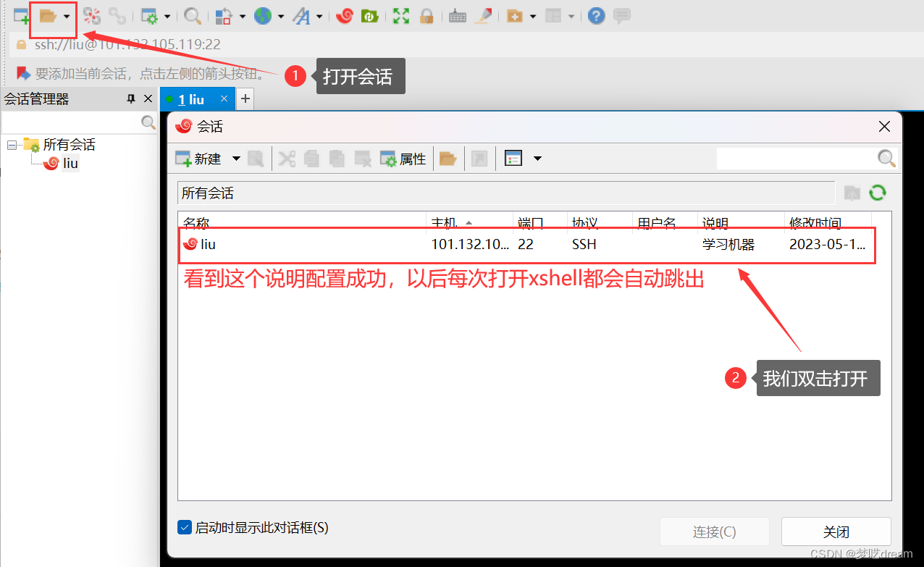Click the refresh icon in the session dialog
The image size is (924, 567).
click(x=877, y=193)
